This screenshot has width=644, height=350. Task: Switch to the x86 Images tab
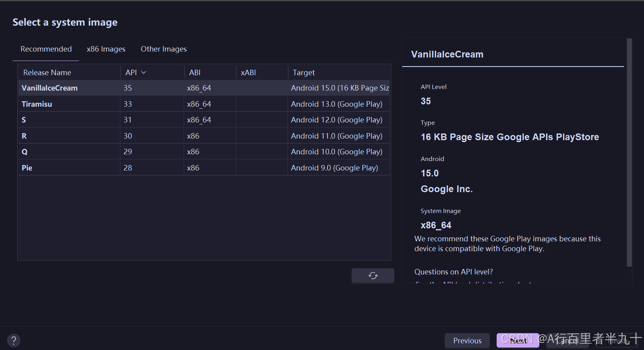click(x=106, y=49)
